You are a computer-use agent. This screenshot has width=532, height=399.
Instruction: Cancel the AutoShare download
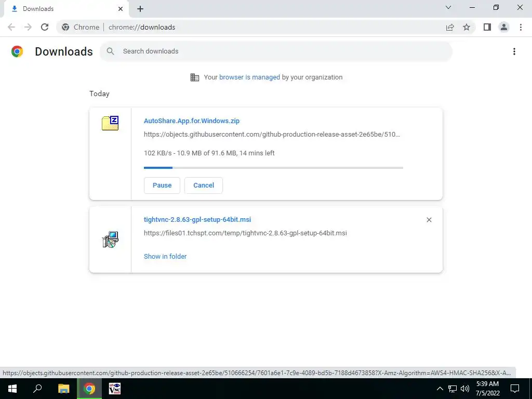point(204,185)
